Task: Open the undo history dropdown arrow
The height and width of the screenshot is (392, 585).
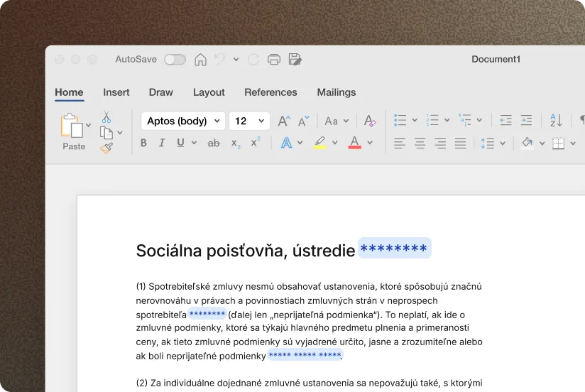Action: coord(236,60)
